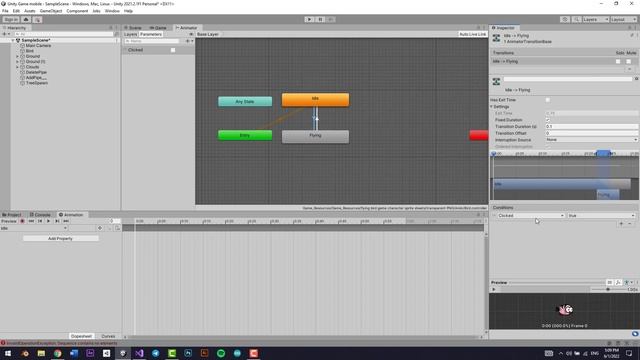
Task: Select the Parameters tab in Animator
Action: pos(151,34)
